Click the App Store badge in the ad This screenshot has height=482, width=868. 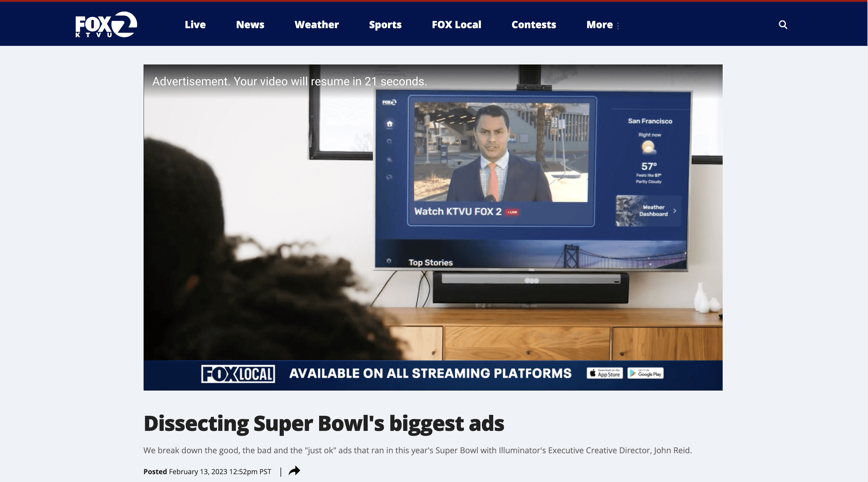[605, 373]
